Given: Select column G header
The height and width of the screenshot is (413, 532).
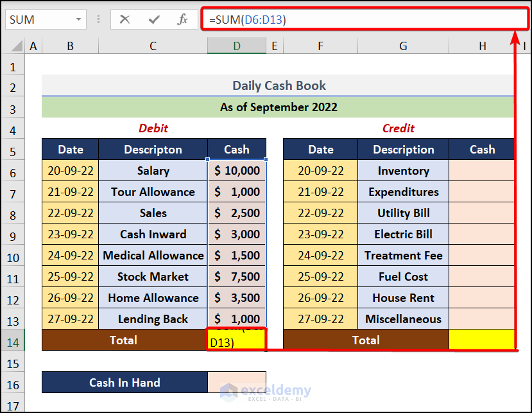Looking at the screenshot, I should [x=403, y=46].
